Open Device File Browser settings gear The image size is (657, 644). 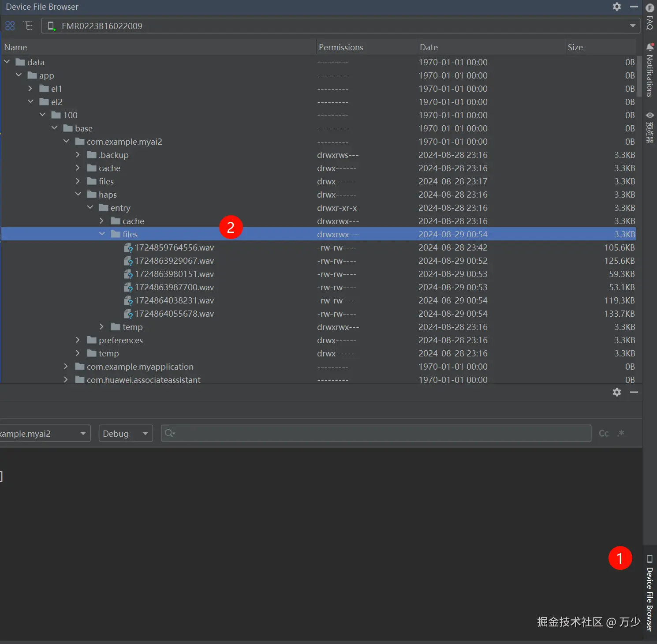(616, 7)
